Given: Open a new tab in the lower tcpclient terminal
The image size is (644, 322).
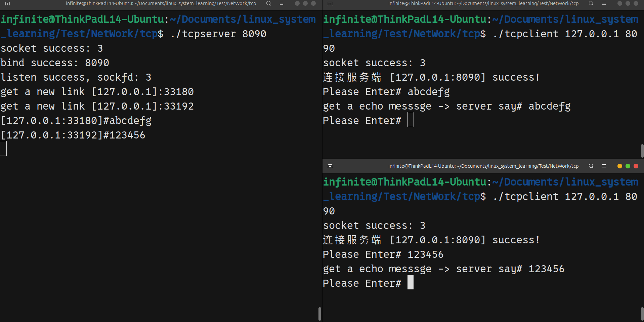Looking at the screenshot, I should (330, 166).
